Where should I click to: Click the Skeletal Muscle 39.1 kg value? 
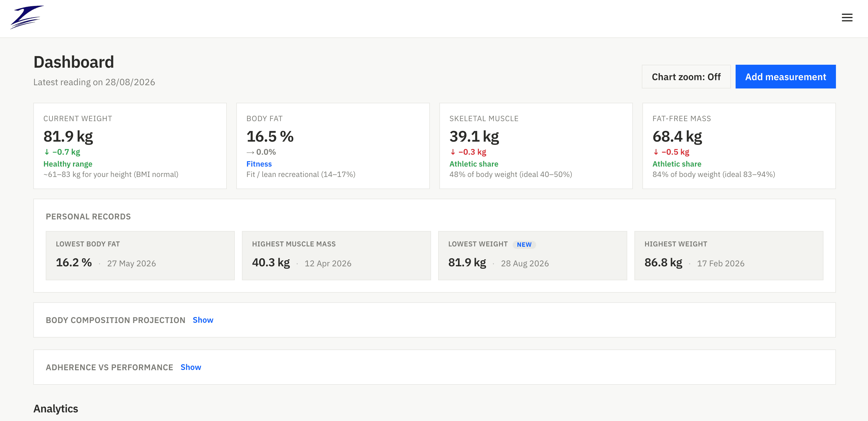pos(474,136)
